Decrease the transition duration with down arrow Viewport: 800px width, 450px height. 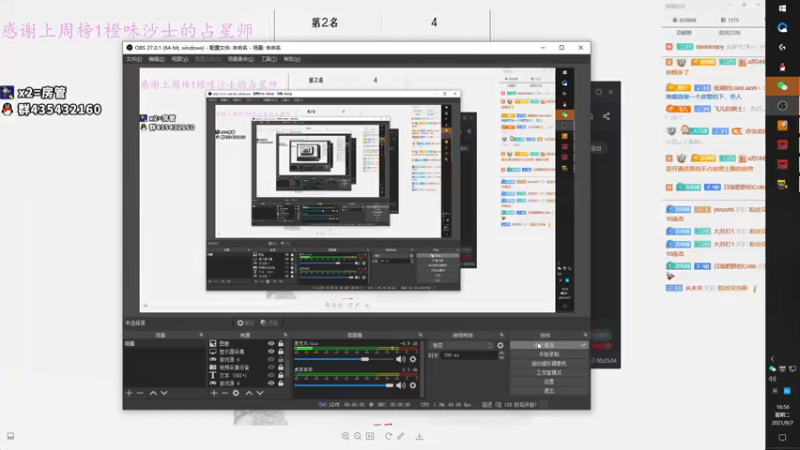[501, 358]
